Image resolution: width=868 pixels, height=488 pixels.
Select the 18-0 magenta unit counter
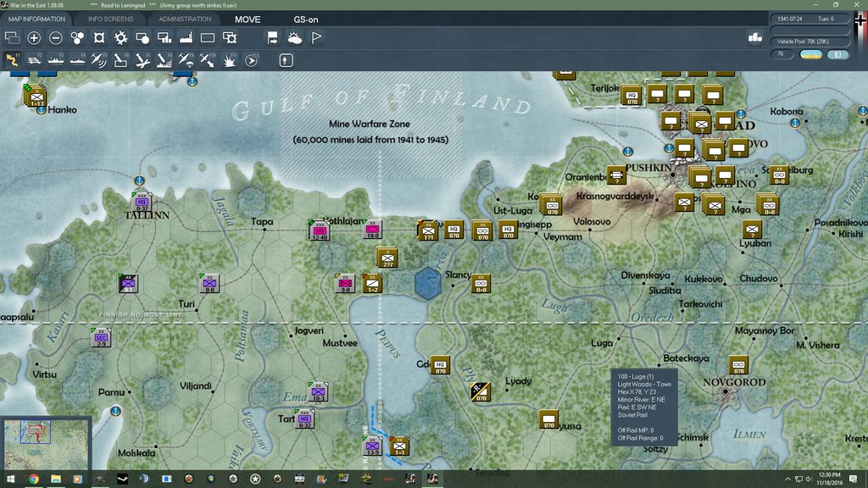pyautogui.click(x=372, y=229)
